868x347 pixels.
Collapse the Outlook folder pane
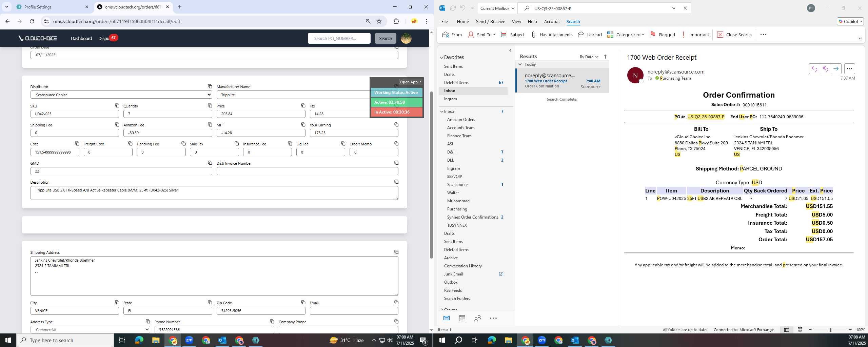pos(510,50)
